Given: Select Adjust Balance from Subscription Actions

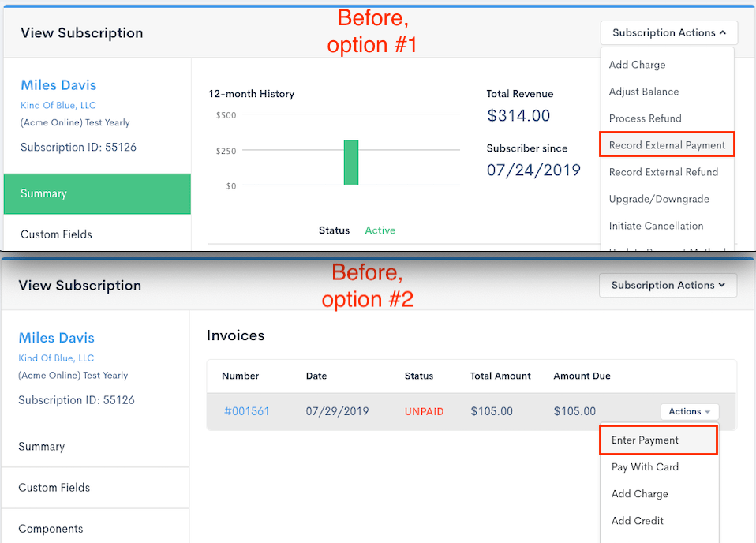Looking at the screenshot, I should pyautogui.click(x=643, y=92).
